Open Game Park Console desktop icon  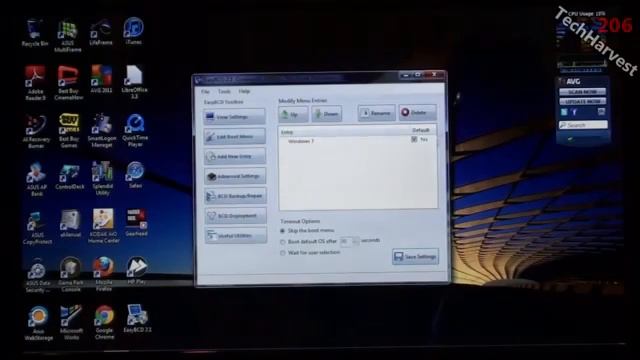click(71, 274)
